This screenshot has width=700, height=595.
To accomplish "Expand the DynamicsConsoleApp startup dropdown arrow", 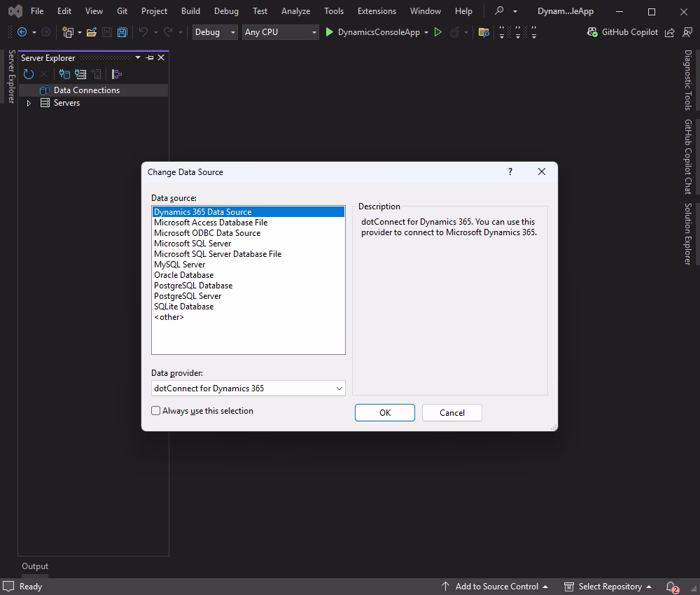I will 426,33.
